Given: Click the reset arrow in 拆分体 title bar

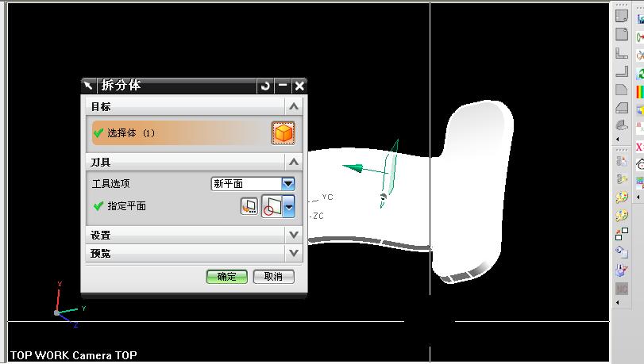Looking at the screenshot, I should [x=265, y=86].
